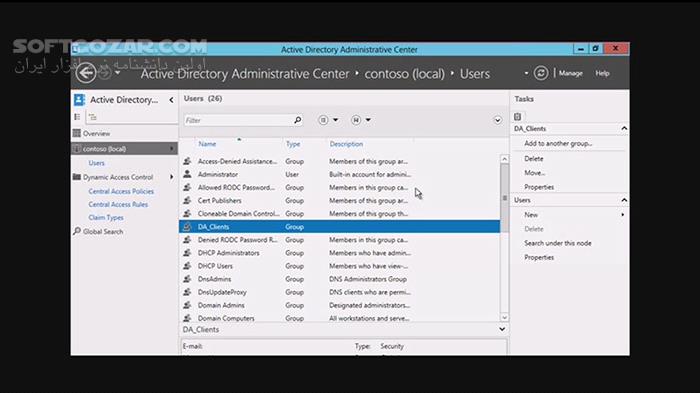Click Delete under DA_Clients tasks

tap(534, 159)
